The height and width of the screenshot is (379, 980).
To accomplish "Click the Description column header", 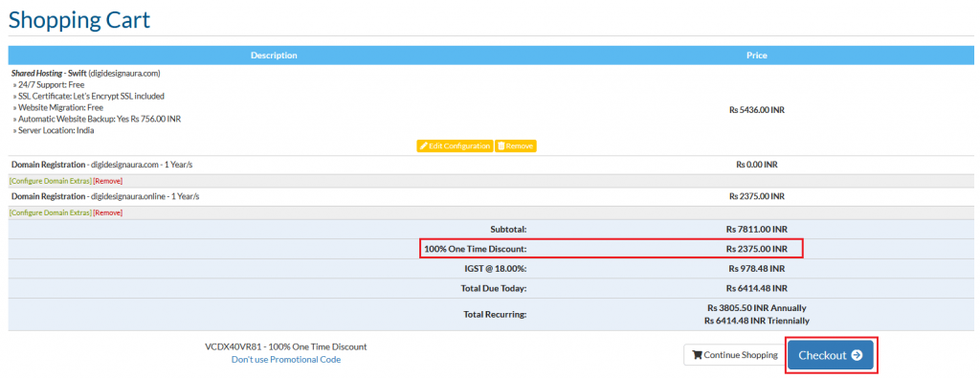I will pos(274,56).
